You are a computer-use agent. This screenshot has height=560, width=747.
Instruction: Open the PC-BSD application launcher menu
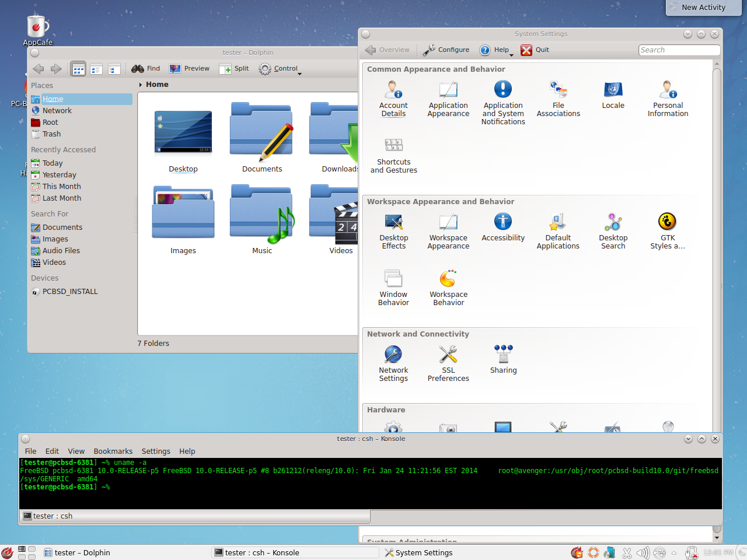pyautogui.click(x=7, y=552)
